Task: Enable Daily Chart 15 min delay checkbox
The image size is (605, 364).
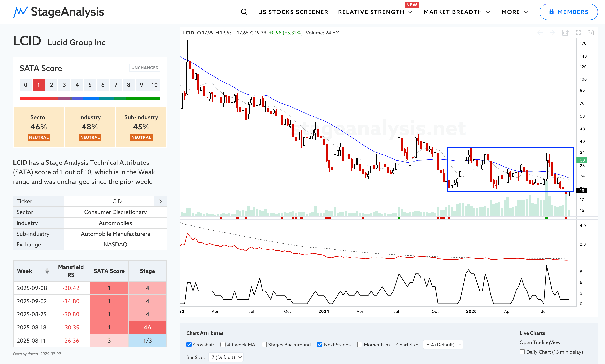Action: [522, 352]
